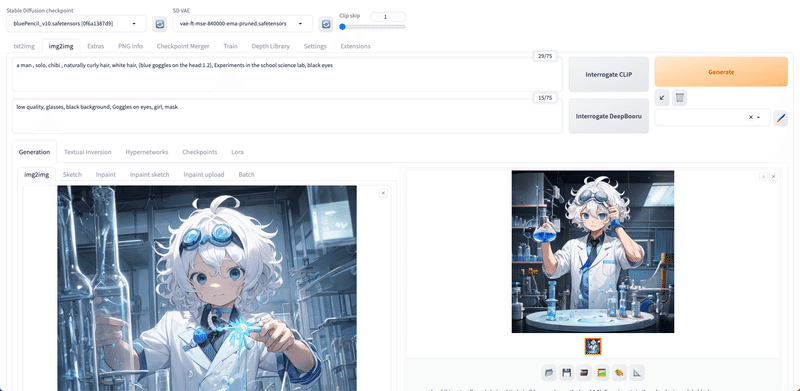
Task: Expand the styles dropdown arrow
Action: point(759,117)
